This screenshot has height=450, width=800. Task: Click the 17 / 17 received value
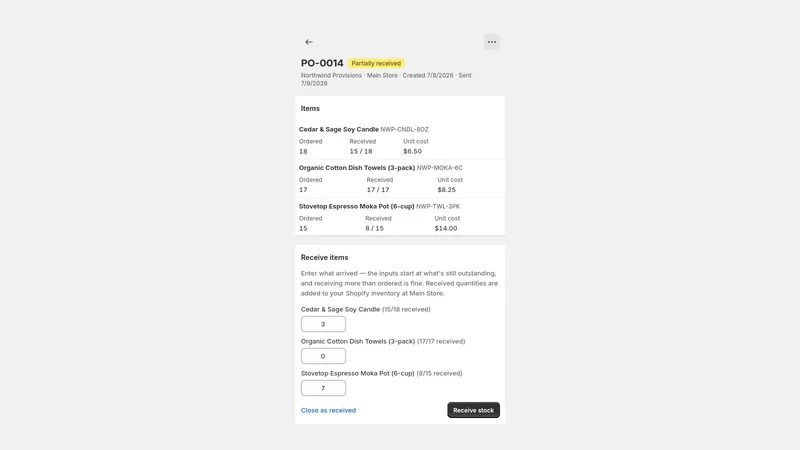point(378,190)
